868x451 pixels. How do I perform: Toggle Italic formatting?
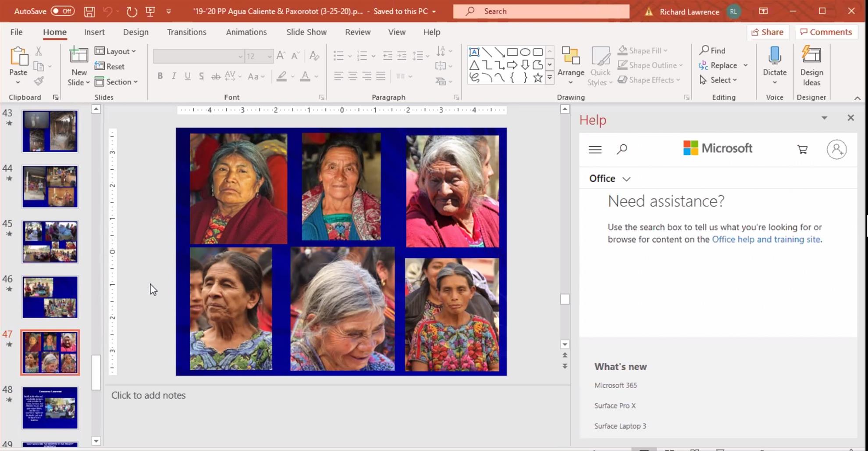click(174, 76)
